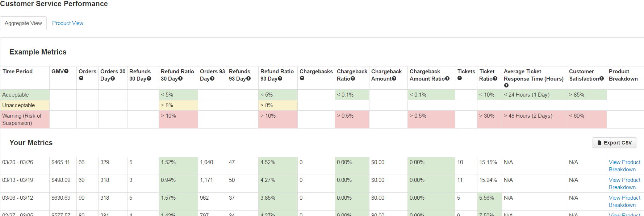This screenshot has width=644, height=216.
Task: Click the Chargeback Ratio help icon
Action: click(x=353, y=79)
